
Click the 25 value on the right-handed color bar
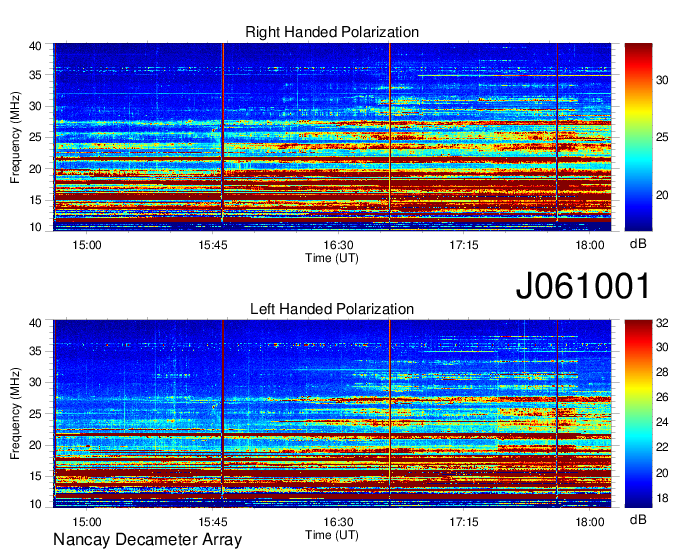[662, 137]
